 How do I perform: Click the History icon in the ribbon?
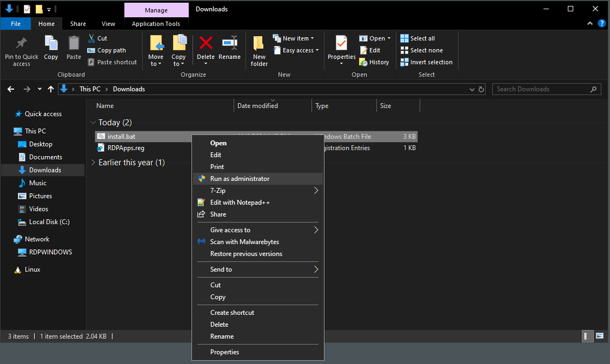[374, 62]
